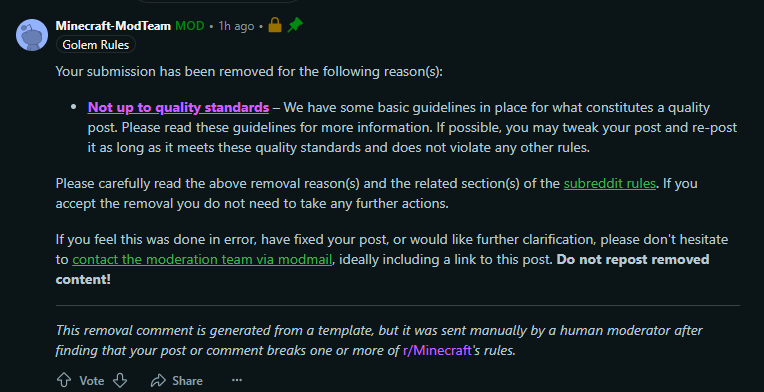Click the gold locked comment padlock icon
This screenshot has width=764, height=392.
point(275,25)
